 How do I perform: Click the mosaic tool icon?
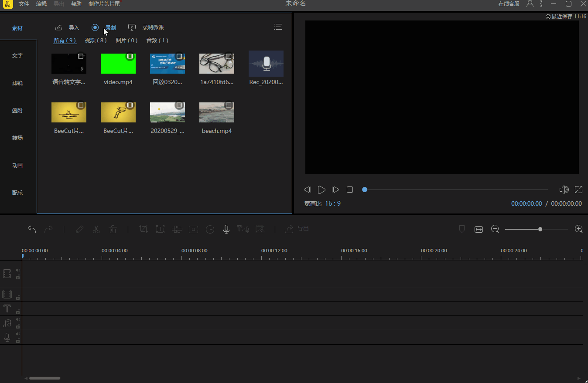coord(177,229)
